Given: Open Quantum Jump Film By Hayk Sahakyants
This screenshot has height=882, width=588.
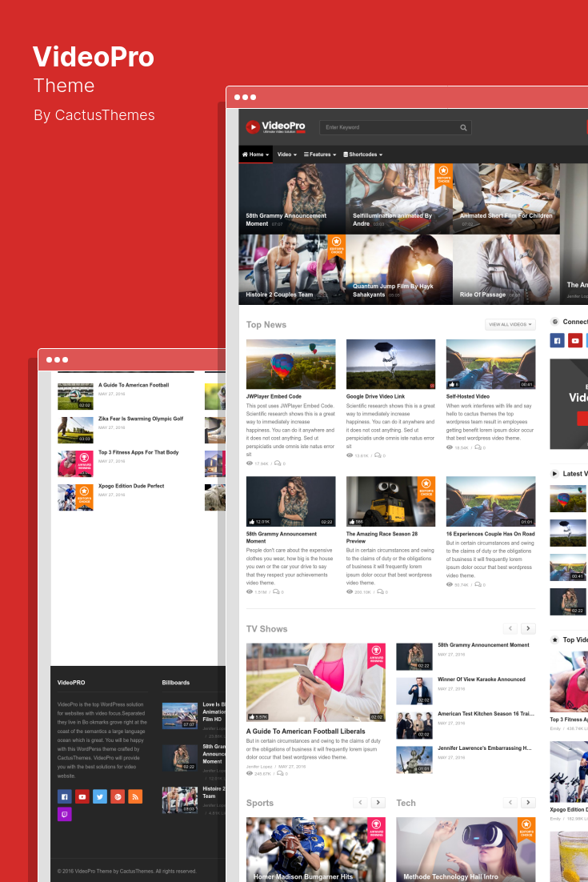Looking at the screenshot, I should [399, 270].
